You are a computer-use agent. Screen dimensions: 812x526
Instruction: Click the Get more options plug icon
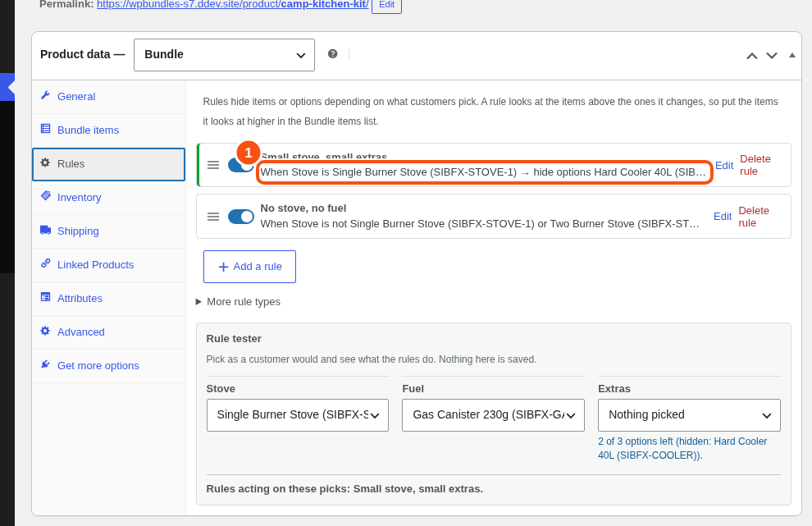(x=46, y=364)
